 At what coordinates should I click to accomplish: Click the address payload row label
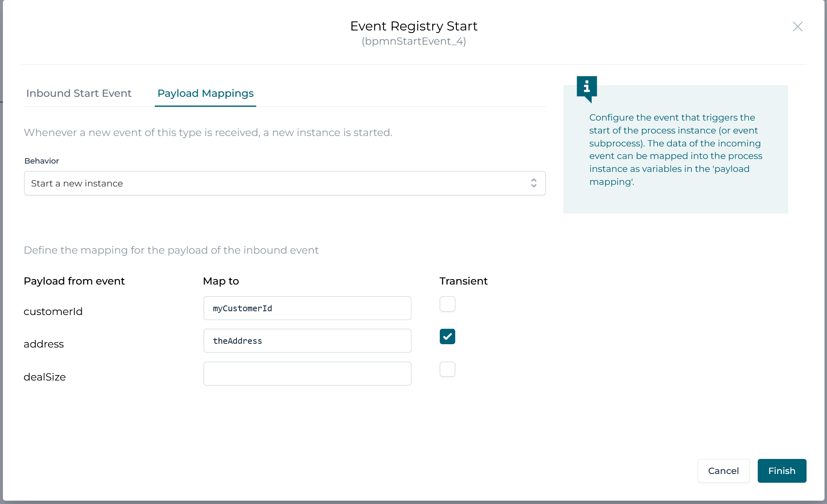(43, 344)
